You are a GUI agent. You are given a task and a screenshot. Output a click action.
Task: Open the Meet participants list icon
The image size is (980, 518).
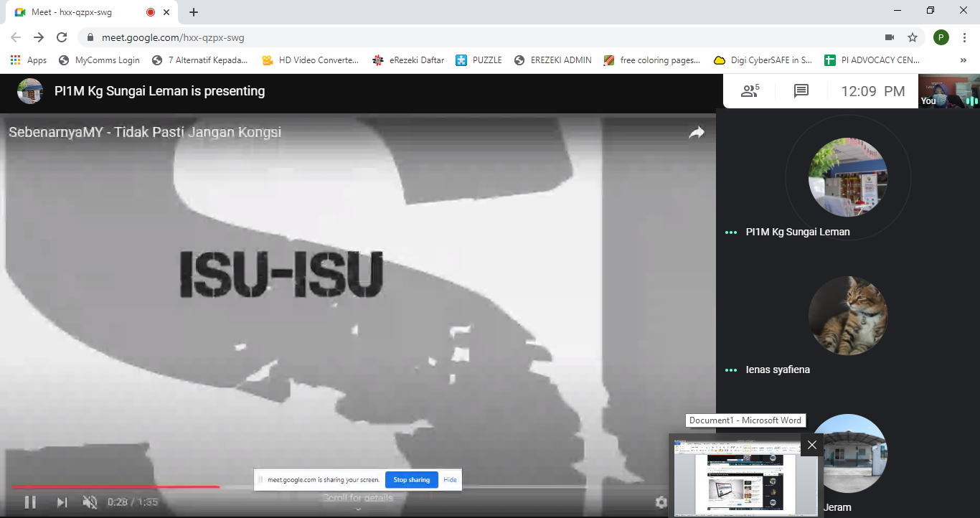(x=750, y=91)
